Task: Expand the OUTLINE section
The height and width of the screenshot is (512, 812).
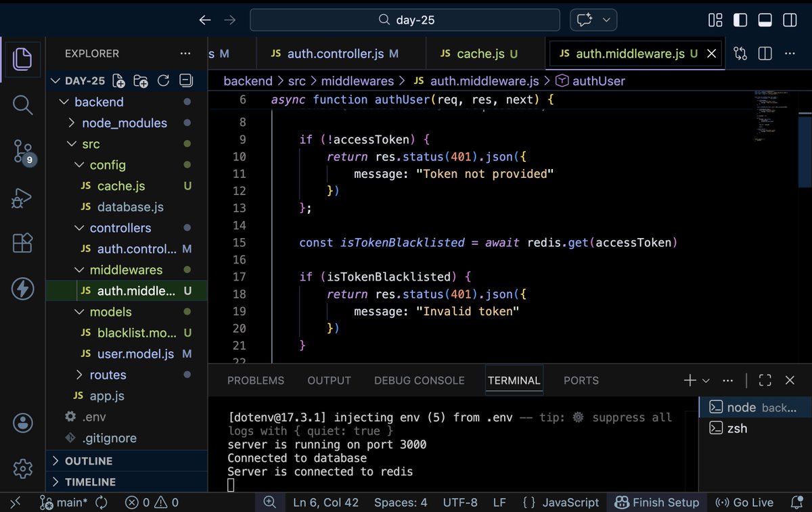Action: (x=127, y=461)
